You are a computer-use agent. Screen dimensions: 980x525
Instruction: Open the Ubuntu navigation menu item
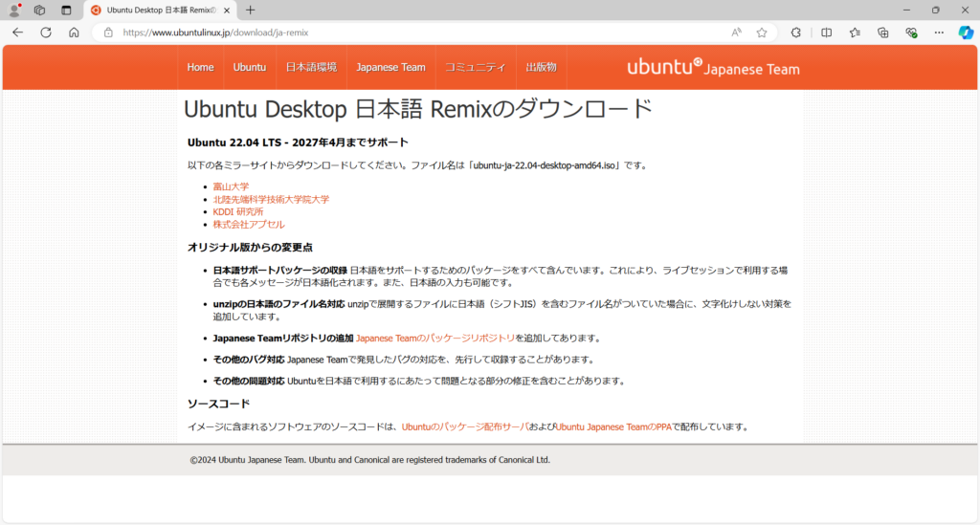(x=250, y=68)
